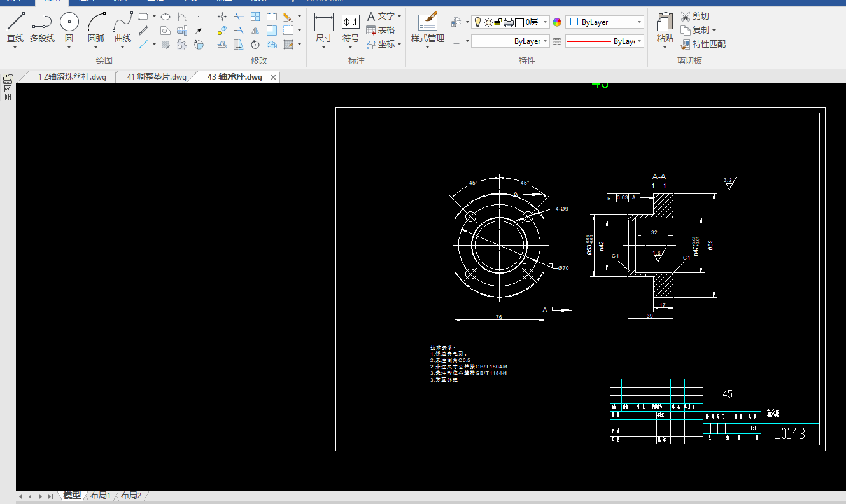The height and width of the screenshot is (504, 846).
Task: Click the 尺寸 dimension tool
Action: coord(324,23)
